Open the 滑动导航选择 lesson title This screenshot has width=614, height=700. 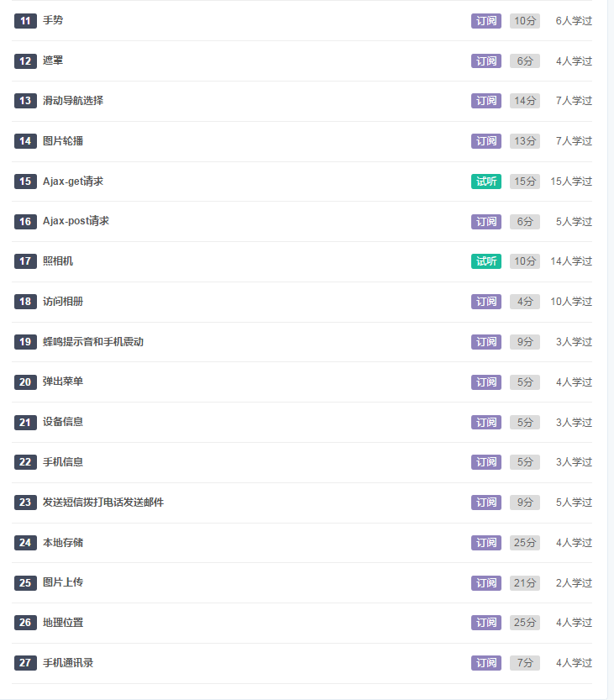coord(73,101)
